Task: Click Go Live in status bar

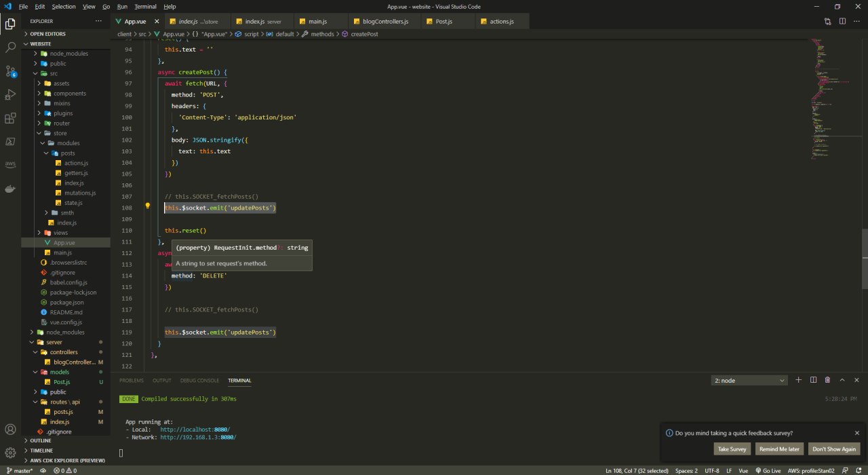Action: click(768, 470)
